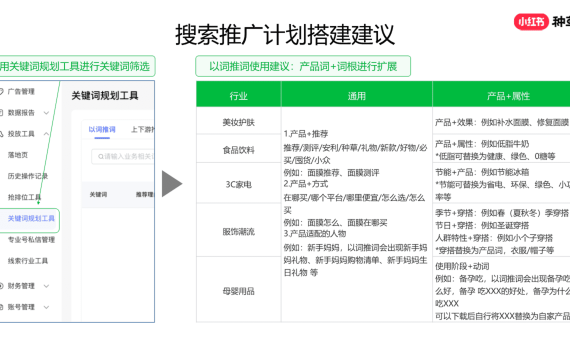Open 广告管理 in the sidebar
The height and width of the screenshot is (360, 570).
[21, 92]
